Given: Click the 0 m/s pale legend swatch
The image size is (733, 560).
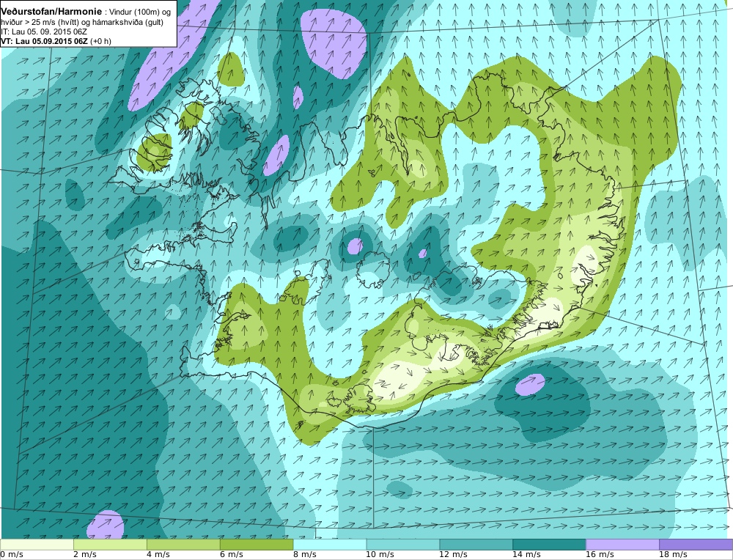Looking at the screenshot, I should (37, 544).
